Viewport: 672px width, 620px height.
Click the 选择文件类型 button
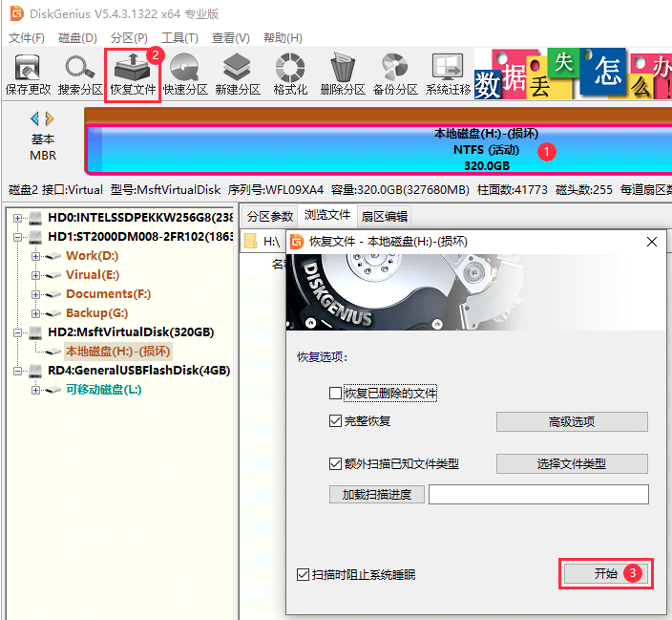click(572, 464)
